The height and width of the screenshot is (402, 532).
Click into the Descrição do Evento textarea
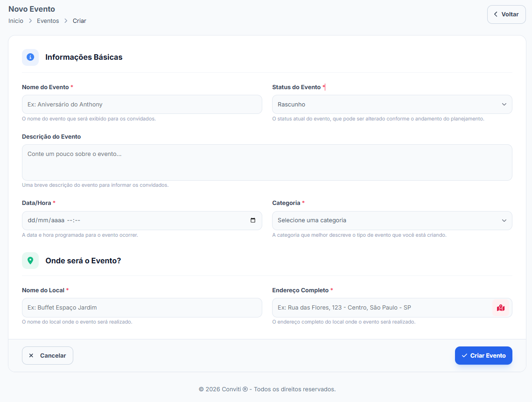coord(267,162)
